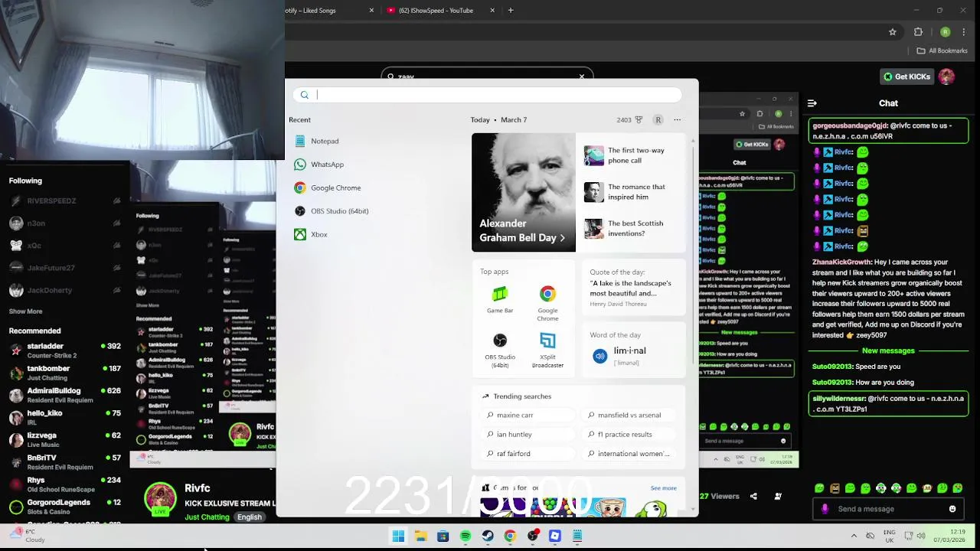Open the volume control in the system tray

[x=921, y=536]
